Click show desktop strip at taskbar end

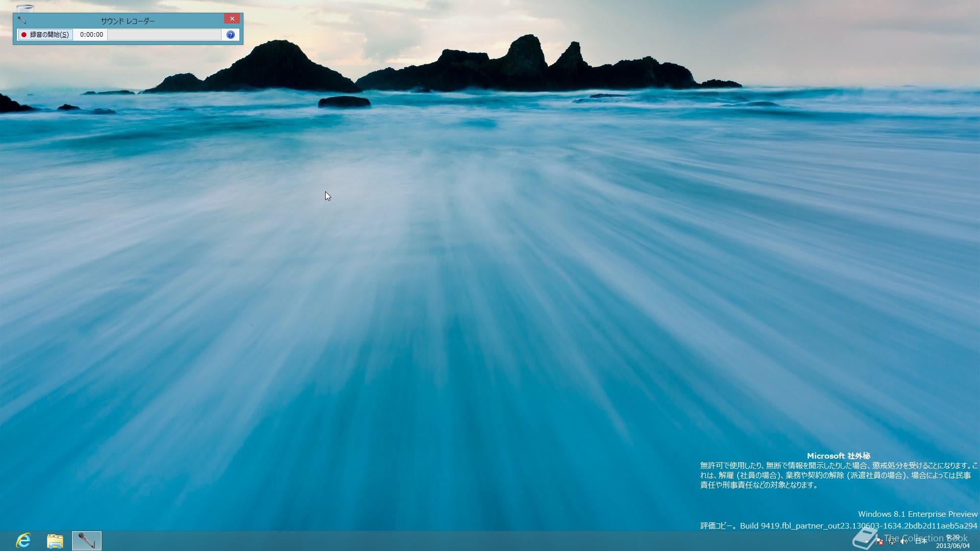click(x=978, y=541)
